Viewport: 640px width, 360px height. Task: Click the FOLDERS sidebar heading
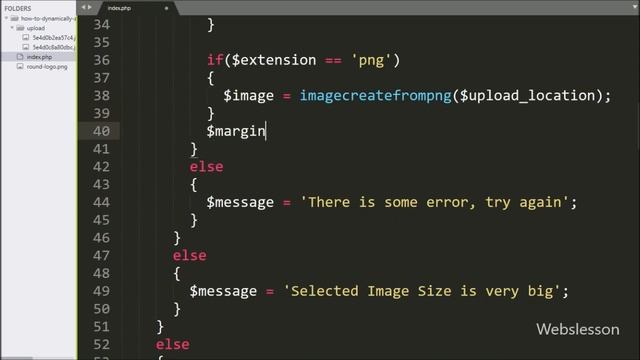click(x=18, y=8)
